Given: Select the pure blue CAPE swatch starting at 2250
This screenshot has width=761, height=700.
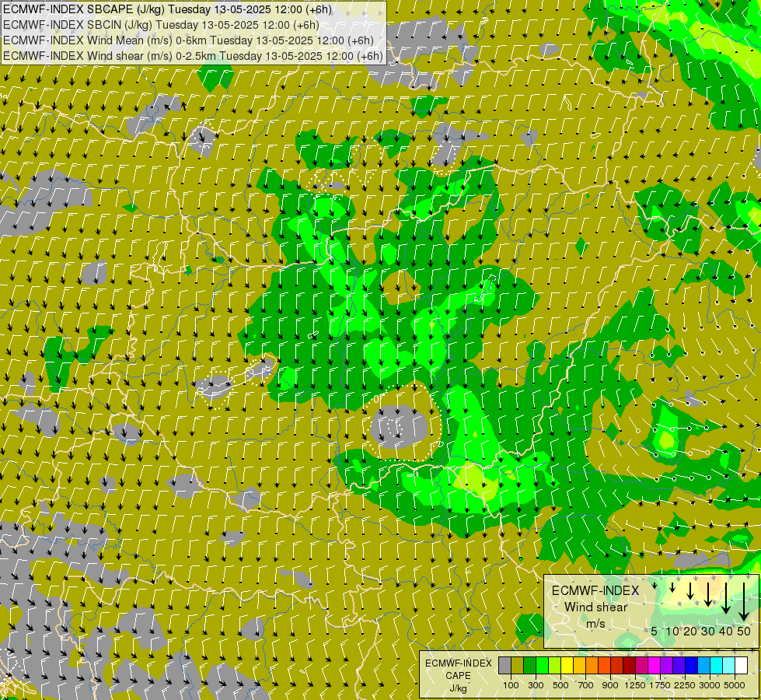Looking at the screenshot, I should coord(692,666).
